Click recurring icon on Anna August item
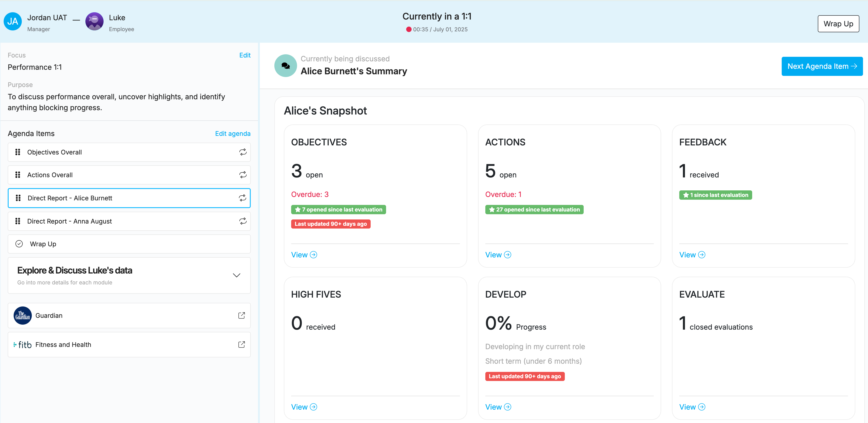The width and height of the screenshot is (868, 423). [x=243, y=221]
